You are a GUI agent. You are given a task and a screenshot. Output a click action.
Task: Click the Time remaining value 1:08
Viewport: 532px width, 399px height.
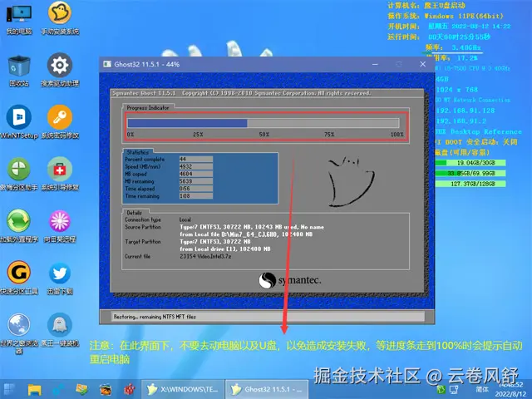click(196, 196)
